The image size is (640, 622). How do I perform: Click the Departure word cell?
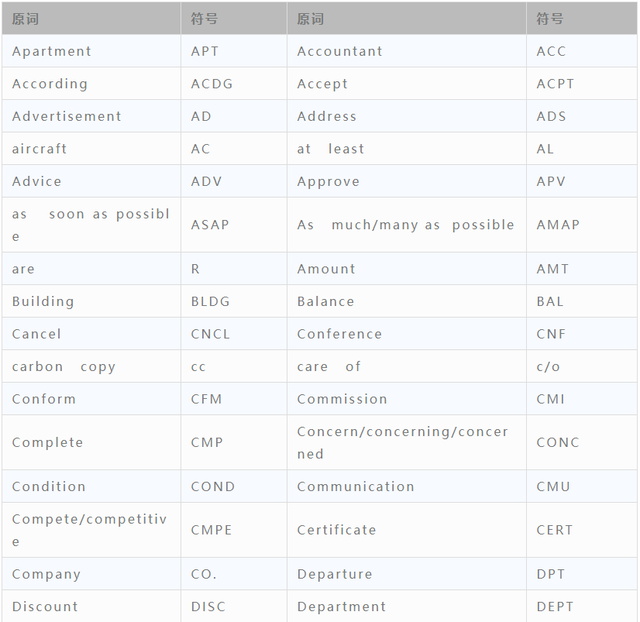[334, 574]
